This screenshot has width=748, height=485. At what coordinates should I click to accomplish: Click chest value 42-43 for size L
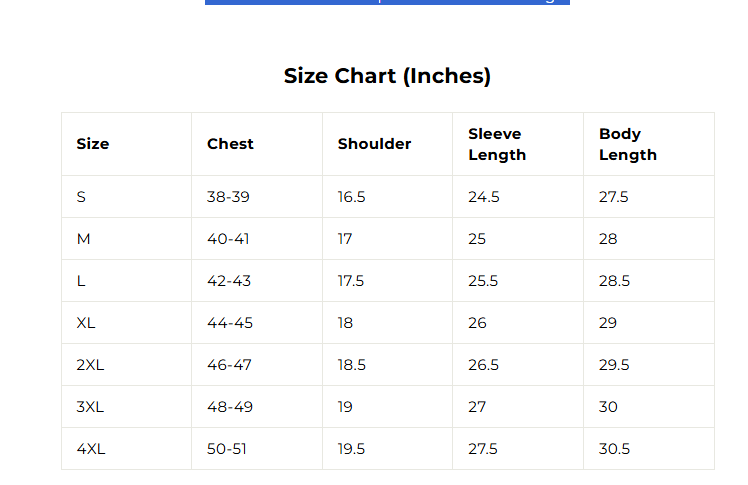tap(229, 281)
